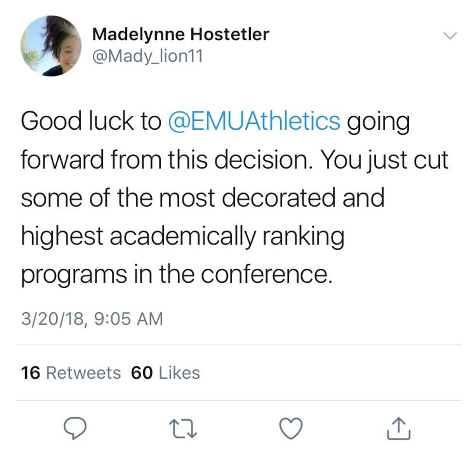The height and width of the screenshot is (455, 476).
Task: Like the tweet with the heart icon
Action: (x=291, y=428)
